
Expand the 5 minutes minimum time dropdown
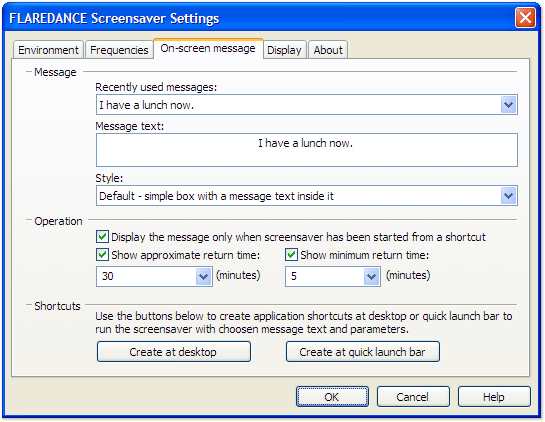click(x=372, y=276)
